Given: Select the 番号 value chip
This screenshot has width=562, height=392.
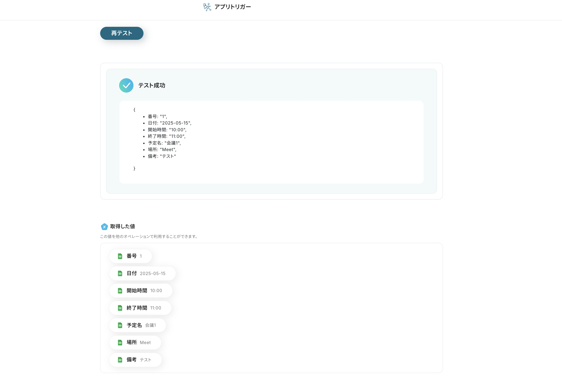Looking at the screenshot, I should [131, 256].
